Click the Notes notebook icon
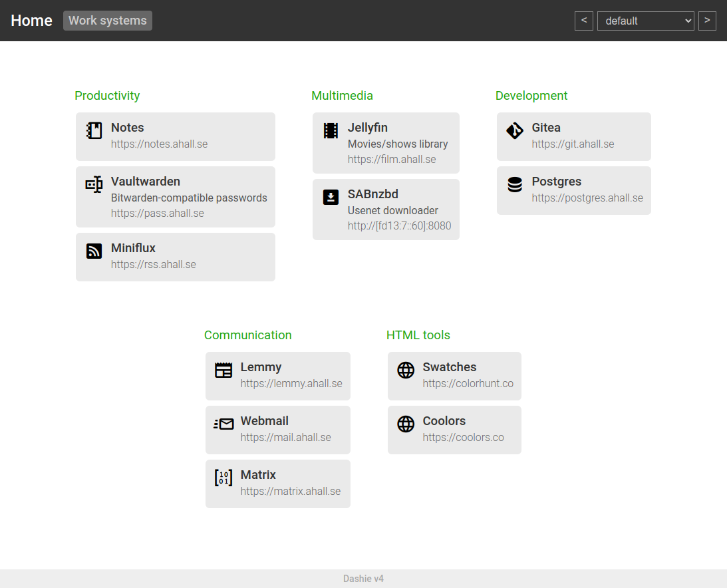 (x=94, y=130)
